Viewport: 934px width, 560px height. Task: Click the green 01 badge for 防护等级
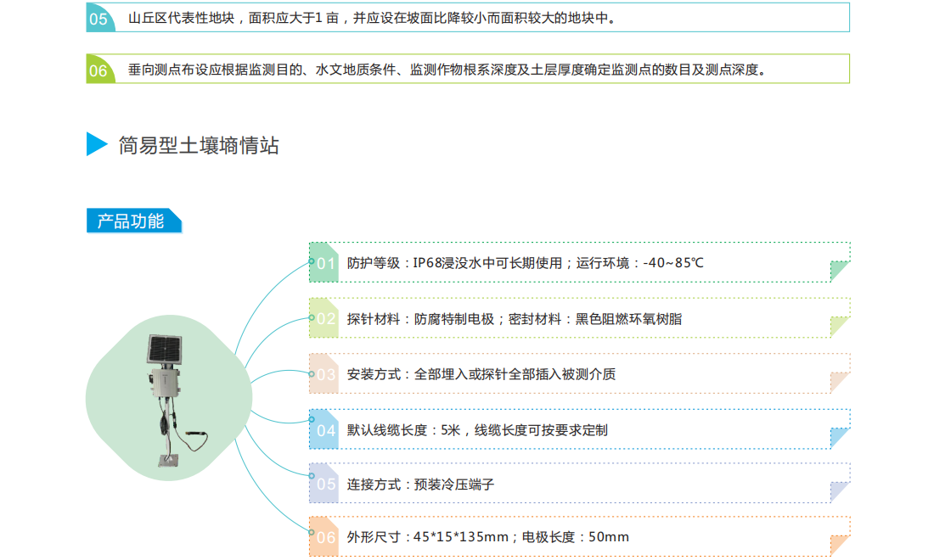click(325, 263)
